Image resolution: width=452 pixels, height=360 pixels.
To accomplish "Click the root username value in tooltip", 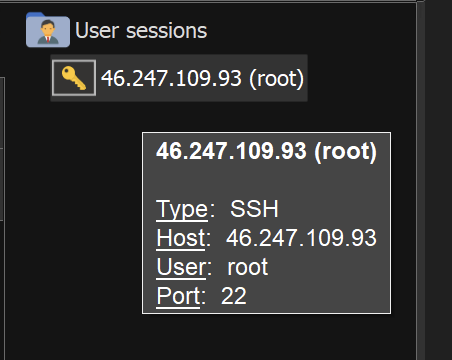I will pyautogui.click(x=248, y=268).
